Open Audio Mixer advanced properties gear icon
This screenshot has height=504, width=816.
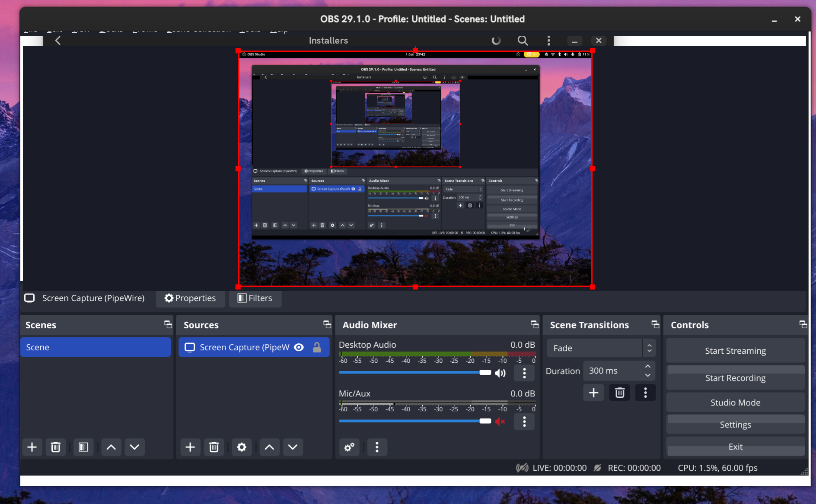point(349,447)
